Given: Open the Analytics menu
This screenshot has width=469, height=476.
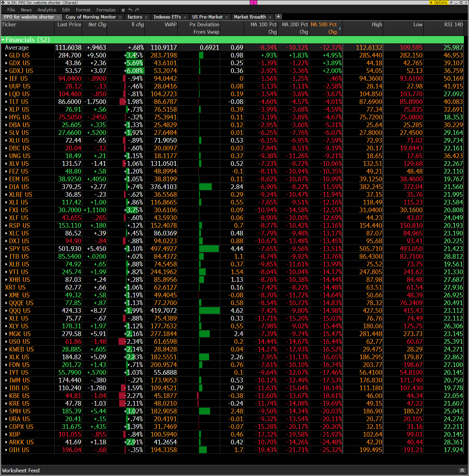Looking at the screenshot, I should pyautogui.click(x=47, y=10).
